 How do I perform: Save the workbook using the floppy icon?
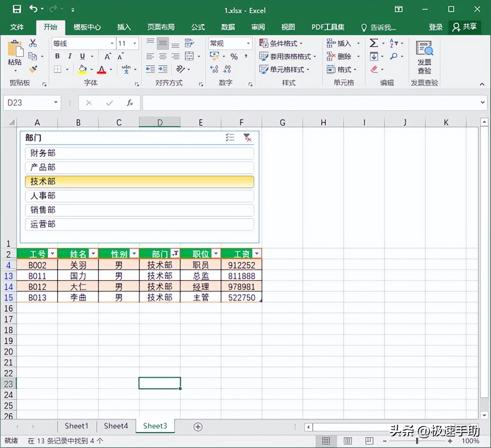coord(17,9)
